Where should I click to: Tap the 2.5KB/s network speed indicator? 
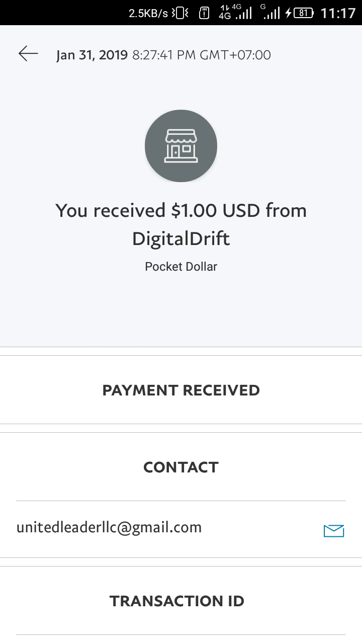pyautogui.click(x=148, y=14)
